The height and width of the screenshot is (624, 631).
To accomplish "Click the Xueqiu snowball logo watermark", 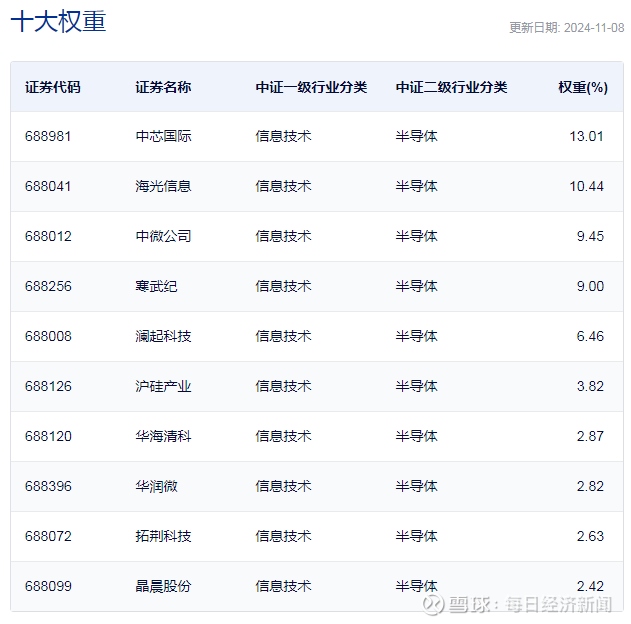I will coord(432,604).
